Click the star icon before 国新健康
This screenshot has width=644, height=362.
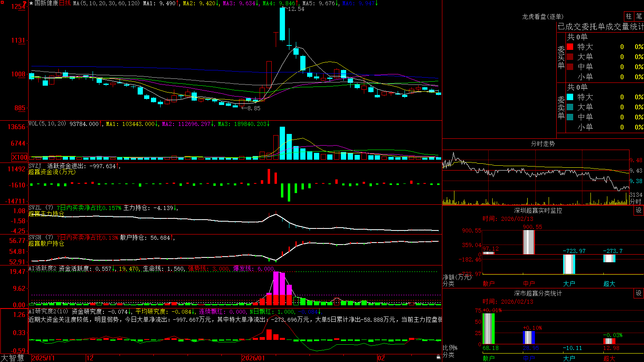pyautogui.click(x=31, y=3)
